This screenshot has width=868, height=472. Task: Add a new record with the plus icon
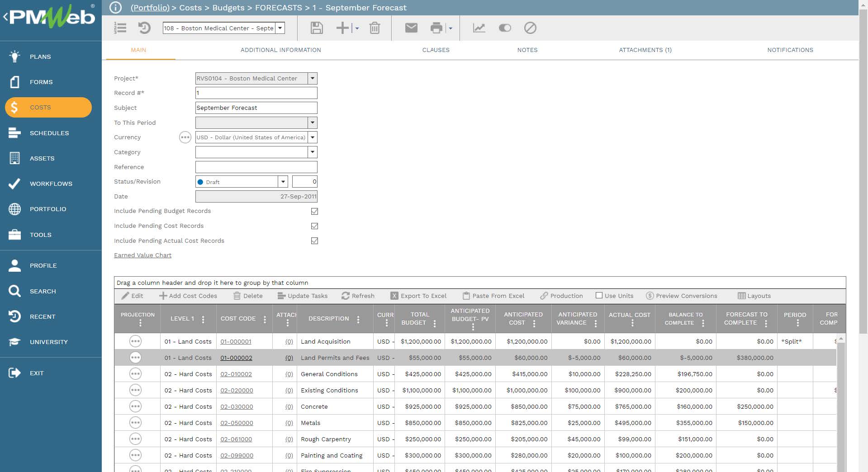pyautogui.click(x=342, y=28)
